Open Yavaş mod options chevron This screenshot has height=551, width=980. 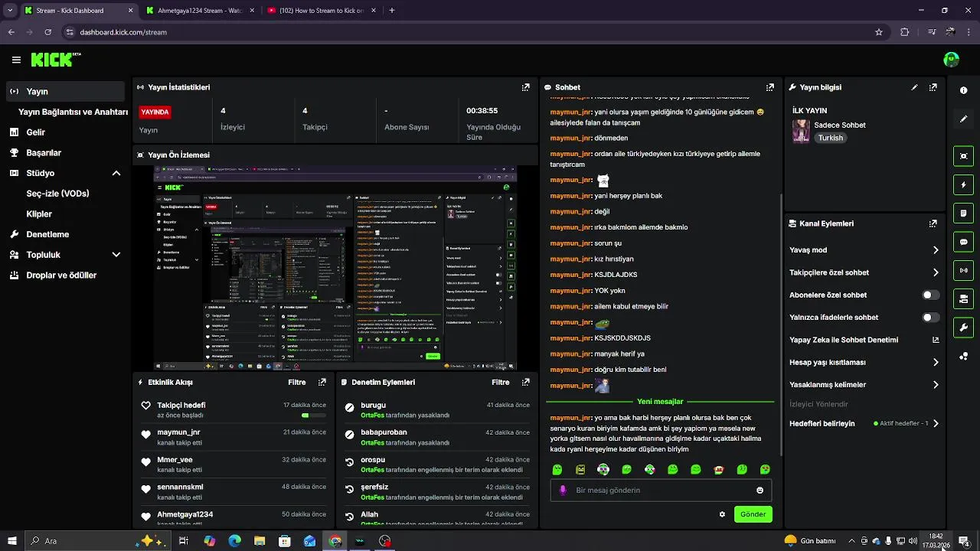[x=936, y=250]
